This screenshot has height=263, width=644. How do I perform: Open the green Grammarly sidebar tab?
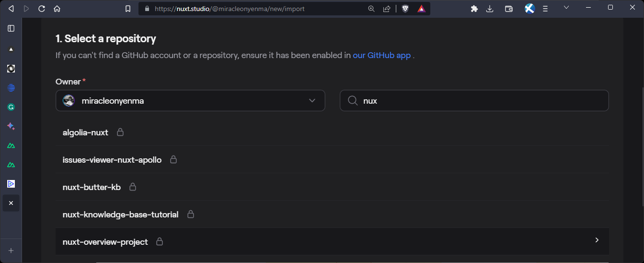(x=11, y=107)
